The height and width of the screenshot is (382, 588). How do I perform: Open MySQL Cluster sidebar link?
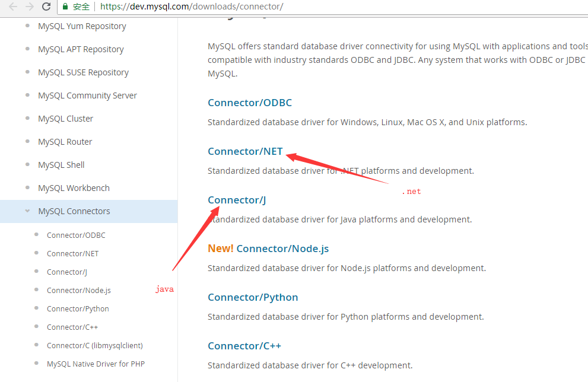click(x=66, y=119)
